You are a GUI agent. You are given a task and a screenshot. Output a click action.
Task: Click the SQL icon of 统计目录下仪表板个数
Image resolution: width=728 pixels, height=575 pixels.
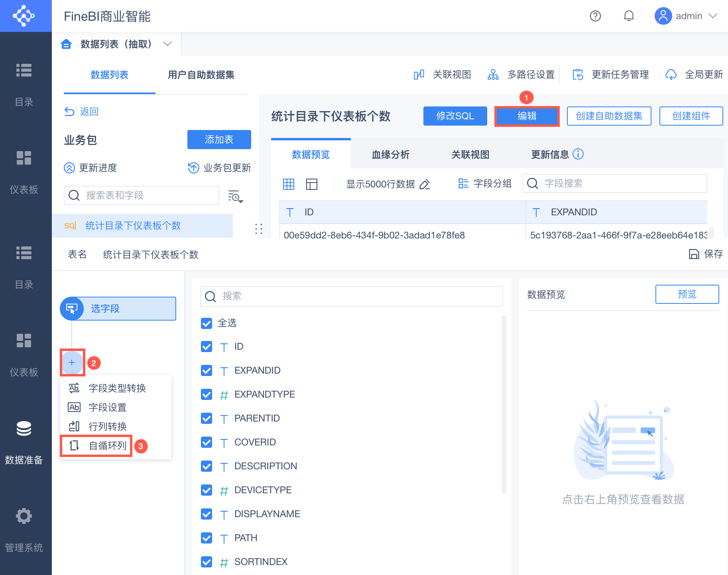pos(70,226)
